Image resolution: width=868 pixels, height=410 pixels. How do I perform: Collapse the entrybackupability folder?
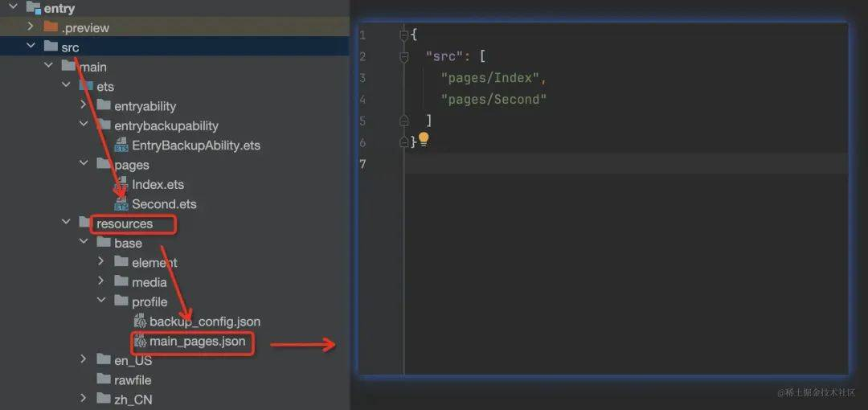tap(84, 125)
